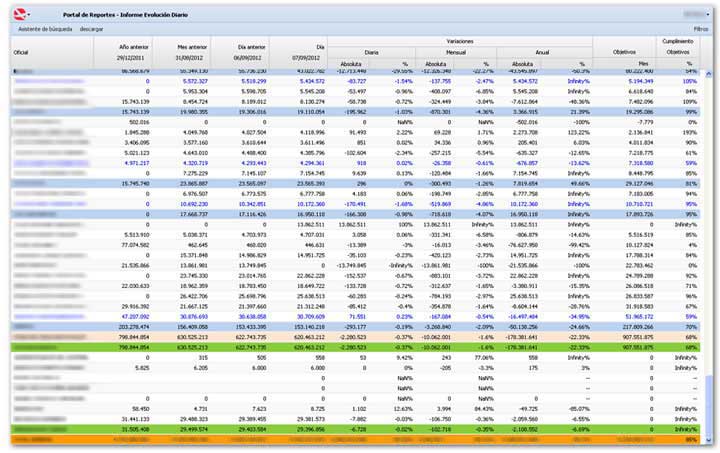Open Asistente de búsqueda
The width and height of the screenshot is (720, 453).
[x=45, y=29]
